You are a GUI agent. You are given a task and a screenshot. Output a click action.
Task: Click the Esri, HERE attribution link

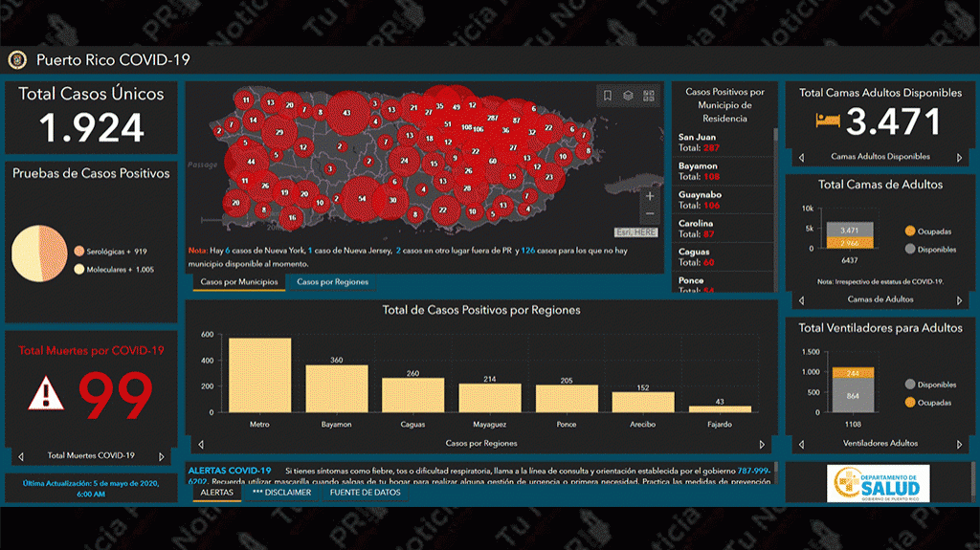635,232
